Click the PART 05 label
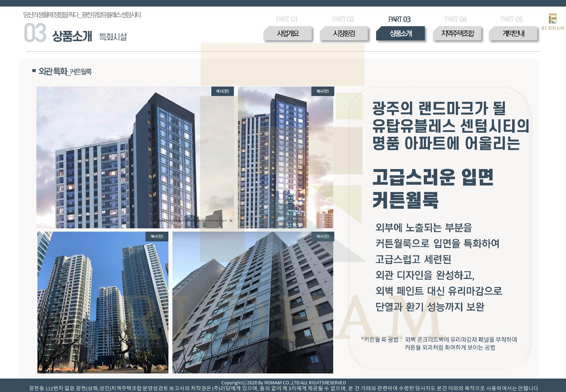Screen dimensions: 566x392 pyautogui.click(x=511, y=19)
